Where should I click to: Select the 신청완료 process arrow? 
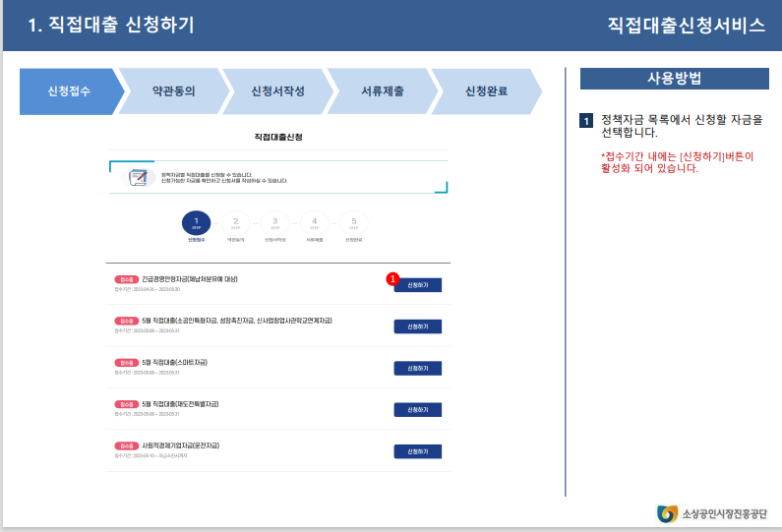click(x=486, y=91)
